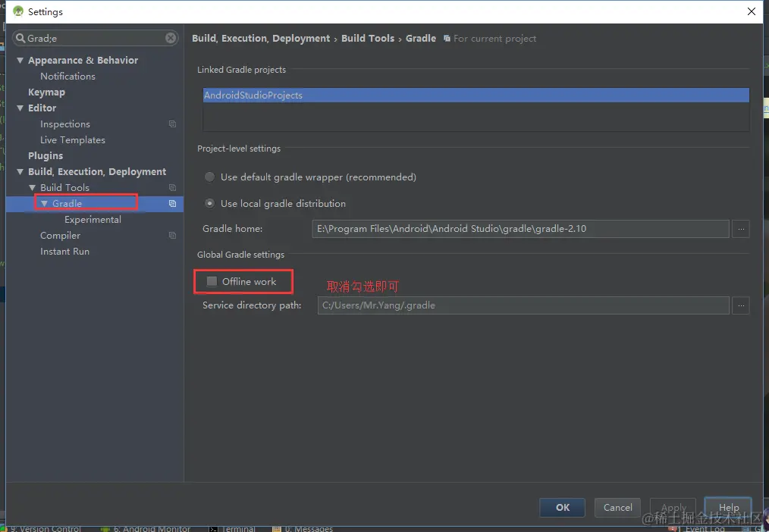Click the Android Studio icon in title bar

point(18,11)
